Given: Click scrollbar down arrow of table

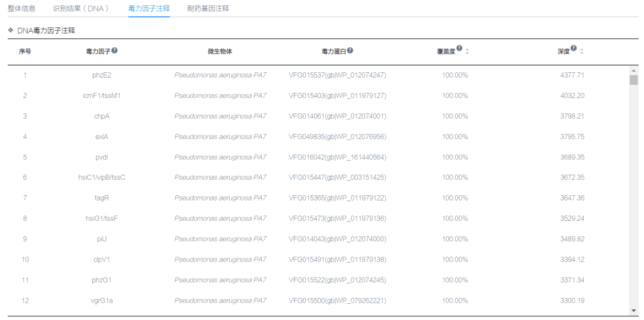Looking at the screenshot, I should tap(634, 310).
